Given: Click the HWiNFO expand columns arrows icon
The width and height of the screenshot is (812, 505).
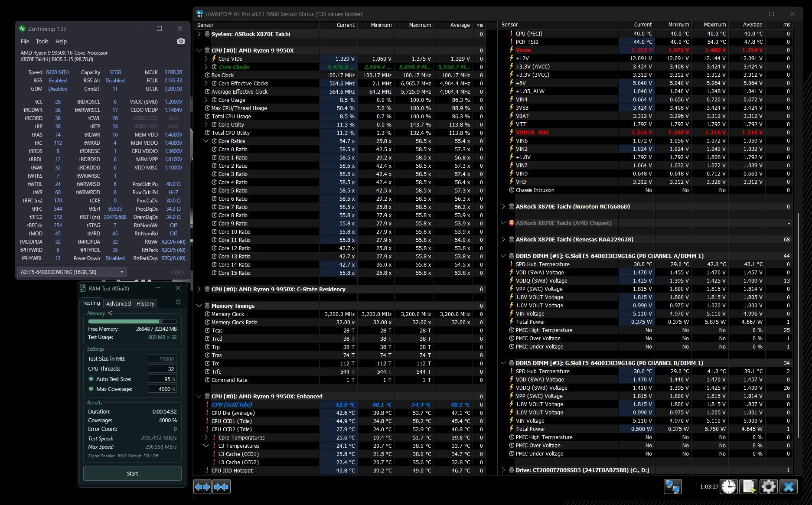Looking at the screenshot, I should click(202, 487).
